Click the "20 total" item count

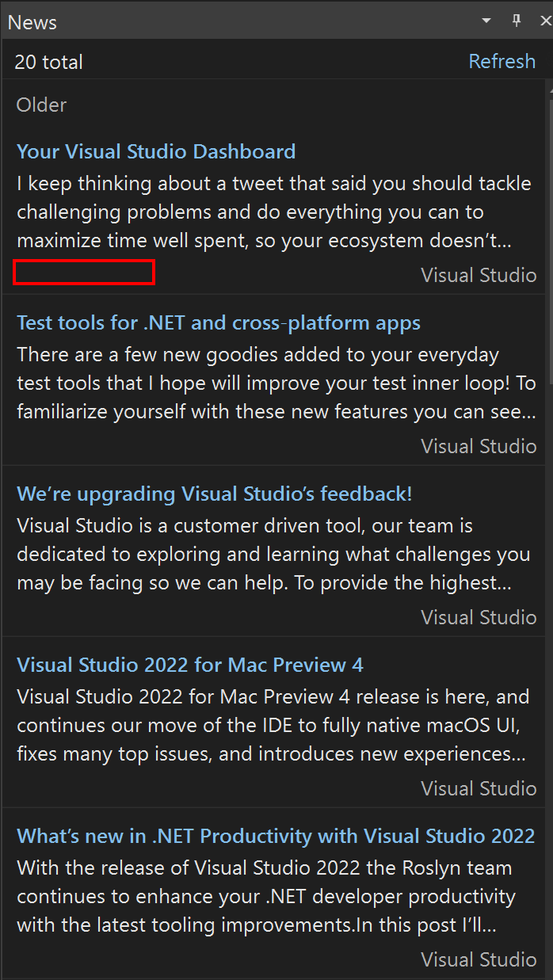pyautogui.click(x=48, y=61)
